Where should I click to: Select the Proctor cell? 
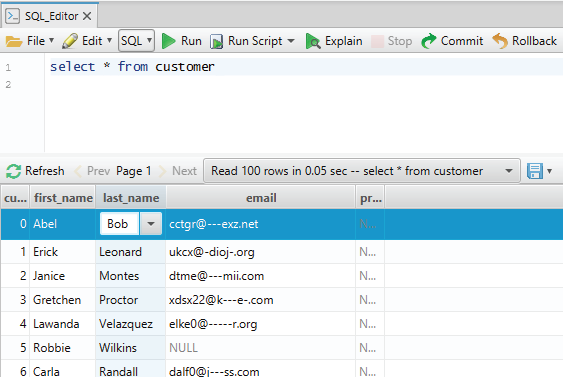coord(131,300)
